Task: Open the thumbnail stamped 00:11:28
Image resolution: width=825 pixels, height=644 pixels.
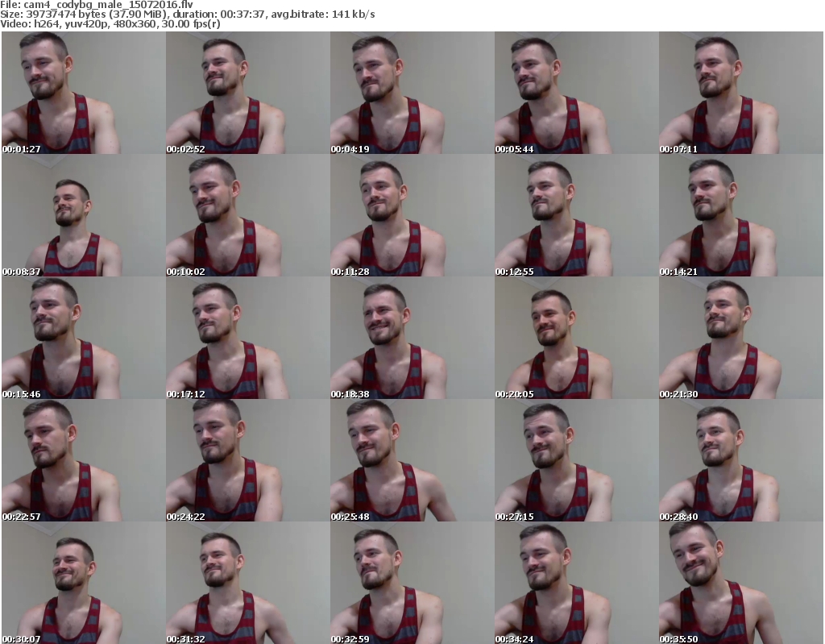Action: point(412,215)
